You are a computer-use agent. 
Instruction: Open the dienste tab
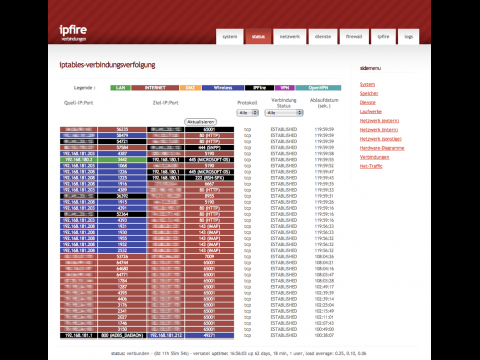[323, 37]
